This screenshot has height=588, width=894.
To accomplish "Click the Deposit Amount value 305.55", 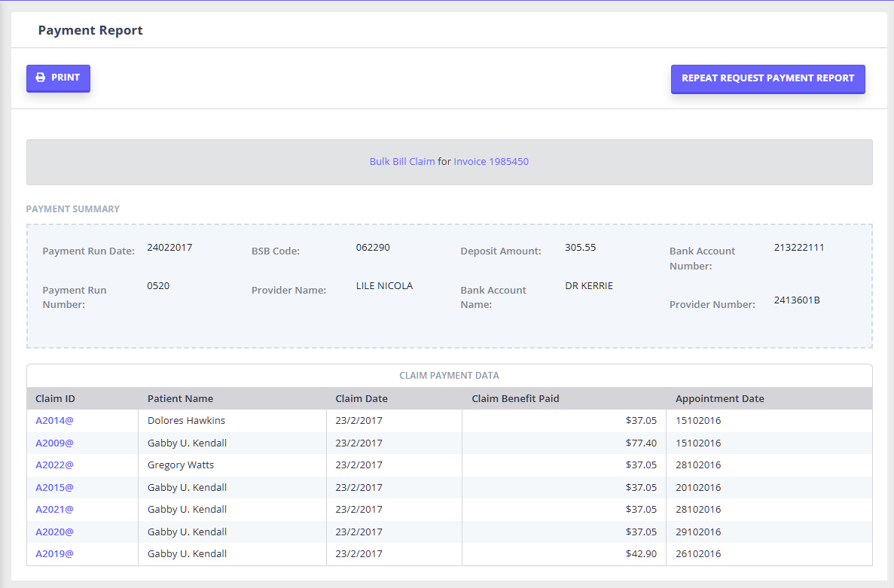I will click(580, 248).
